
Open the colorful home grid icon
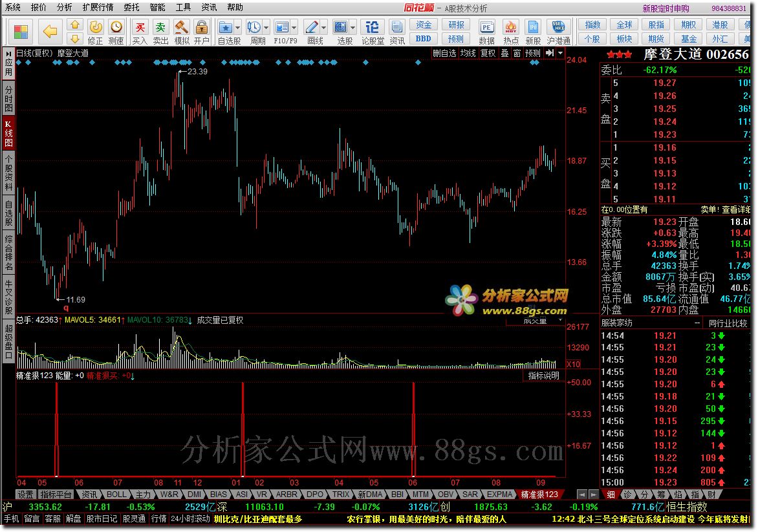[20, 32]
